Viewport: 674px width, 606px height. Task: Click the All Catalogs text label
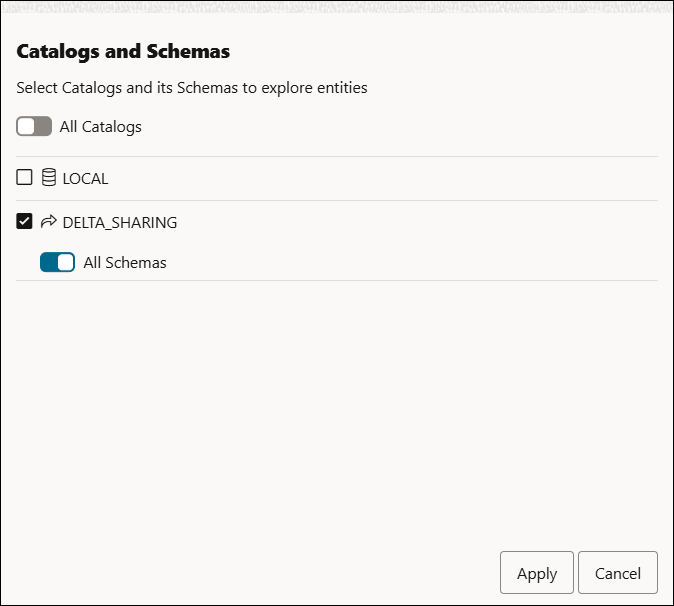[x=101, y=127]
